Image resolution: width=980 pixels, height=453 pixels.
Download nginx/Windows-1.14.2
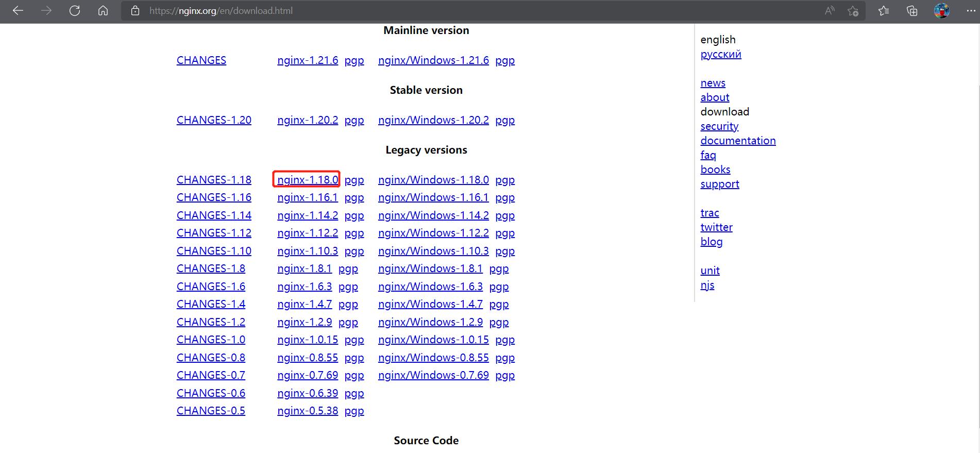pos(433,215)
